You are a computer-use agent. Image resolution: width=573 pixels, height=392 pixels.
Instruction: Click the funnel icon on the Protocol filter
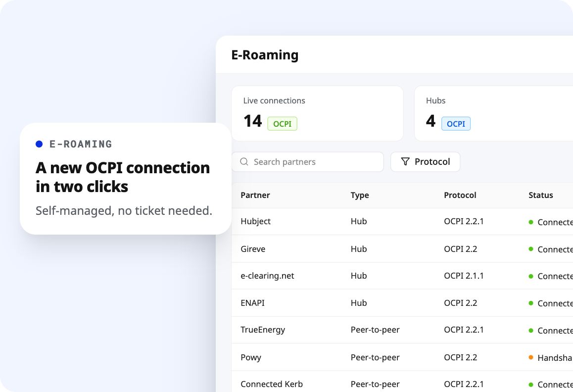click(405, 162)
